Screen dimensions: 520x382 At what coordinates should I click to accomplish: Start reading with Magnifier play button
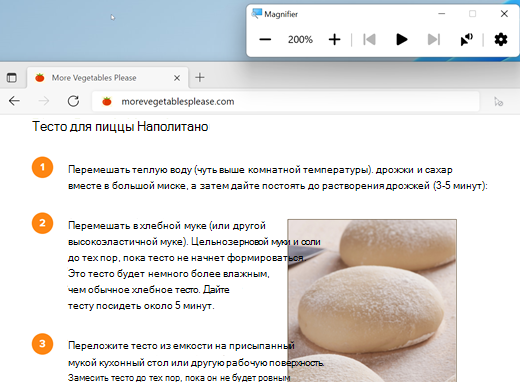pyautogui.click(x=401, y=40)
